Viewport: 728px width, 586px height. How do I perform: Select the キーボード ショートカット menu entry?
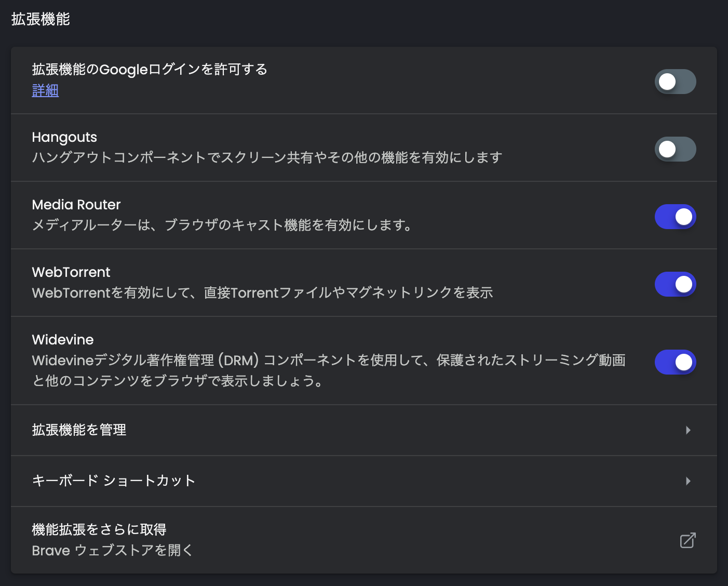[113, 481]
